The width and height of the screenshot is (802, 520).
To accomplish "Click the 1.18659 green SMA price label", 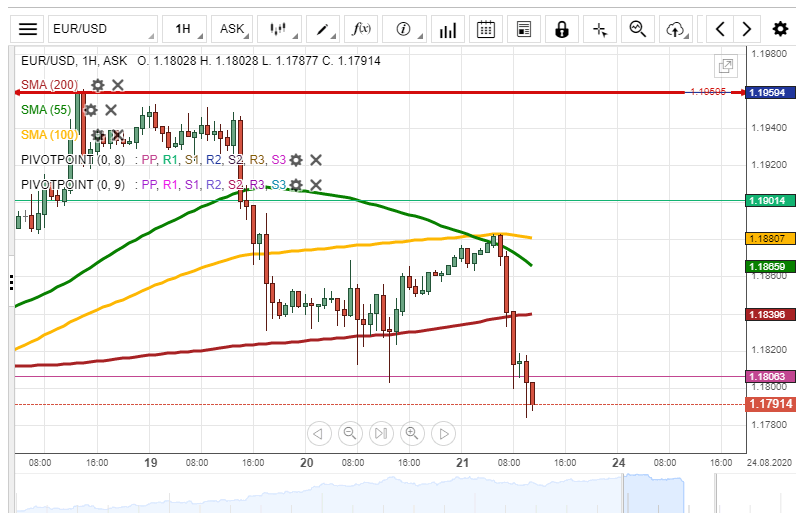I will click(770, 266).
